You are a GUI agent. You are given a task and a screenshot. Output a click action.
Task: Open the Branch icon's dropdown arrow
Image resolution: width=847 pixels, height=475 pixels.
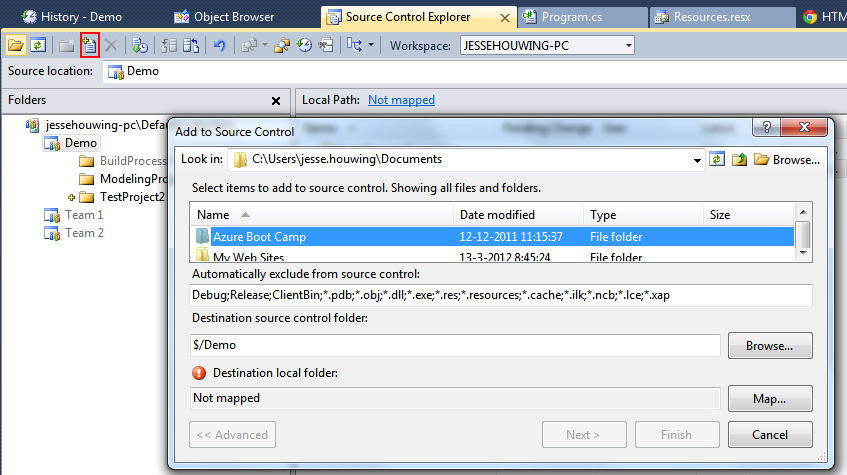[x=371, y=45]
